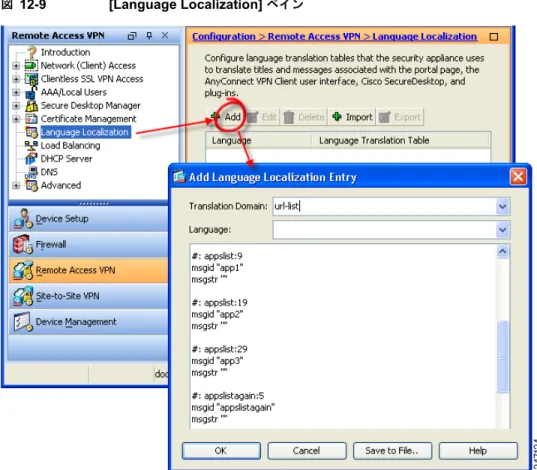
Task: Click the Introduction question mark icon
Action: click(32, 52)
